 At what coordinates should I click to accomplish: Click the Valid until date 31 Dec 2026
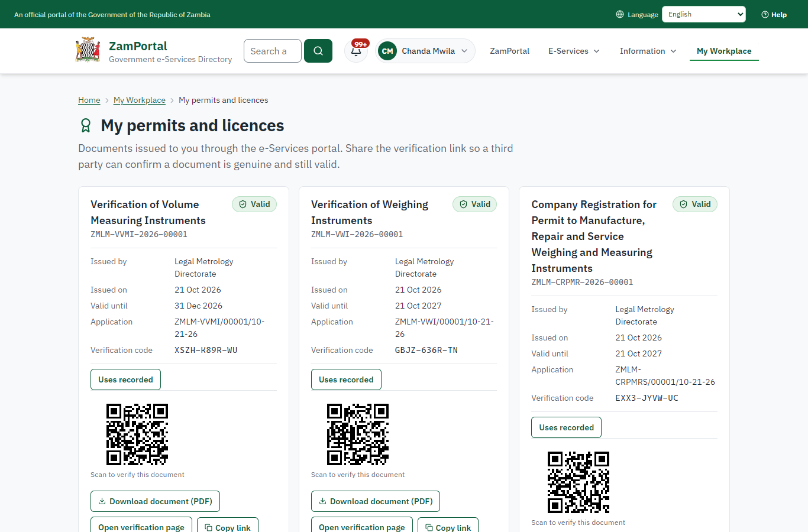(198, 306)
